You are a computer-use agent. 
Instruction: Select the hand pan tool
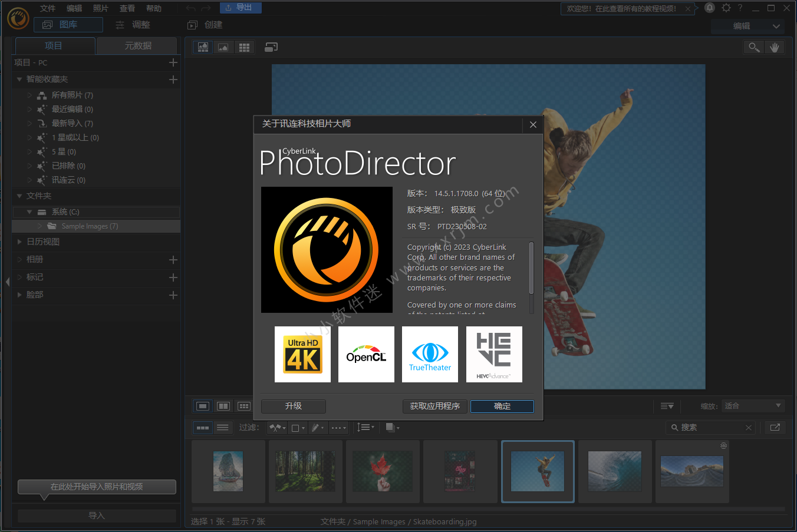pos(775,47)
